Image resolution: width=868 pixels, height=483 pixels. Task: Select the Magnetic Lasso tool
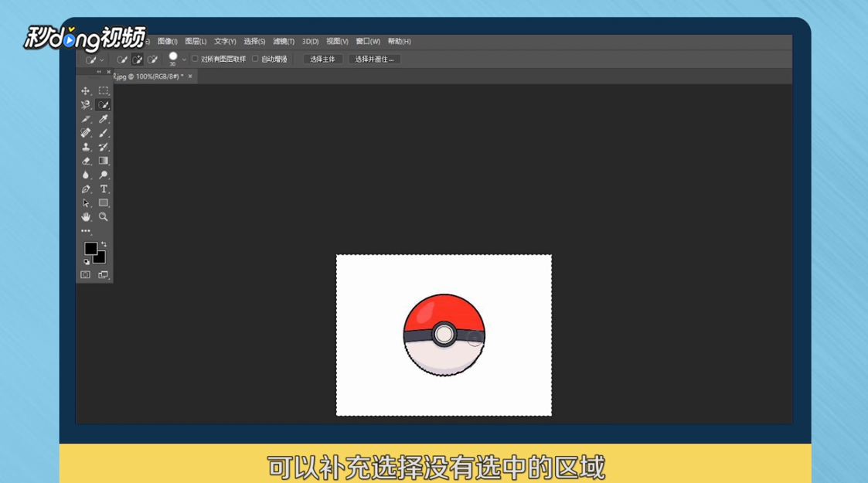85,104
